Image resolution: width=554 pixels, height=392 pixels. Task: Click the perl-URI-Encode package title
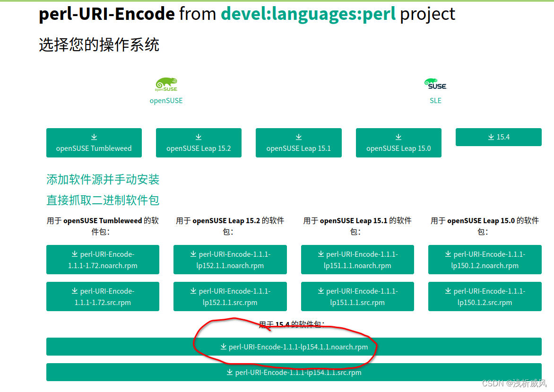pyautogui.click(x=107, y=15)
